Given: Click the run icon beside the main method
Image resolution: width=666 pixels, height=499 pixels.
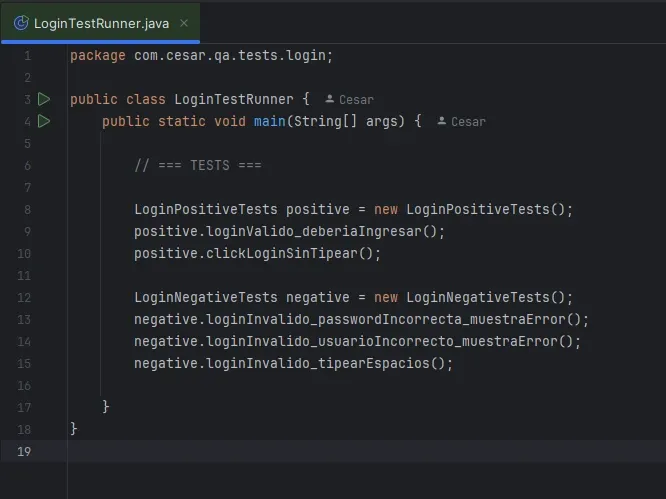Looking at the screenshot, I should [44, 121].
